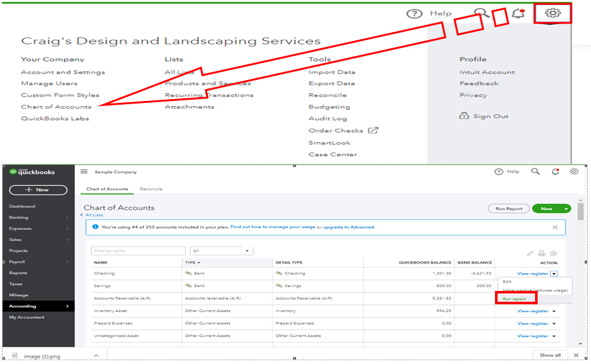
Task: Click the pencil batch-edit icon above the table
Action: pyautogui.click(x=531, y=253)
